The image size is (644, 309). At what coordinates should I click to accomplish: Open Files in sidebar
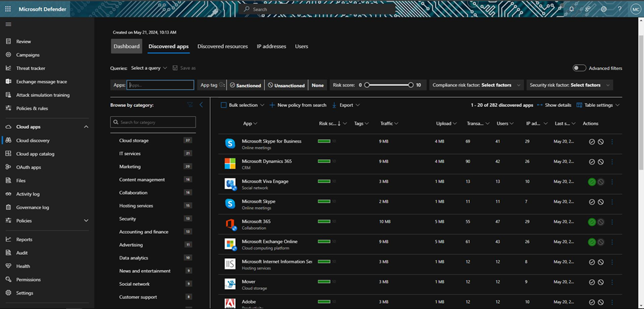[20, 180]
